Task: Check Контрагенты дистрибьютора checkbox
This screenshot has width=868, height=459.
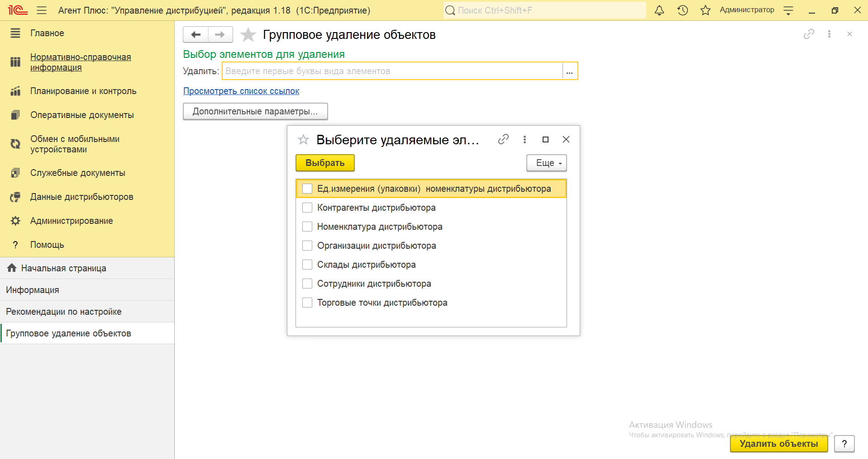Action: (x=307, y=208)
